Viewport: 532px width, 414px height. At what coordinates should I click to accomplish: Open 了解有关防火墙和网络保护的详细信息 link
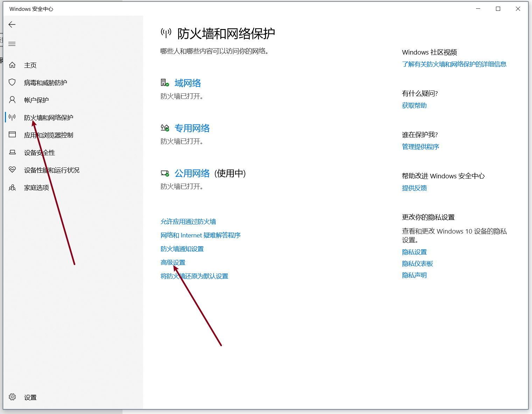[x=454, y=64]
